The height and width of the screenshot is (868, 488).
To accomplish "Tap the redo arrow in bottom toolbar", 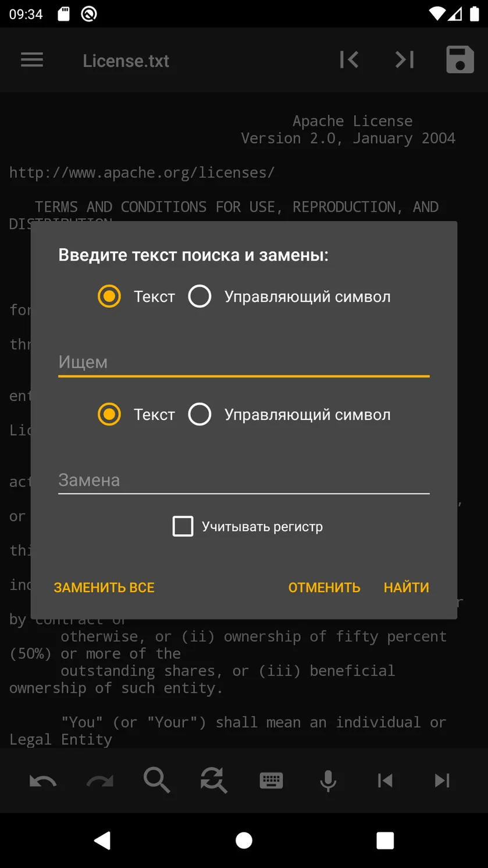I will click(x=100, y=781).
